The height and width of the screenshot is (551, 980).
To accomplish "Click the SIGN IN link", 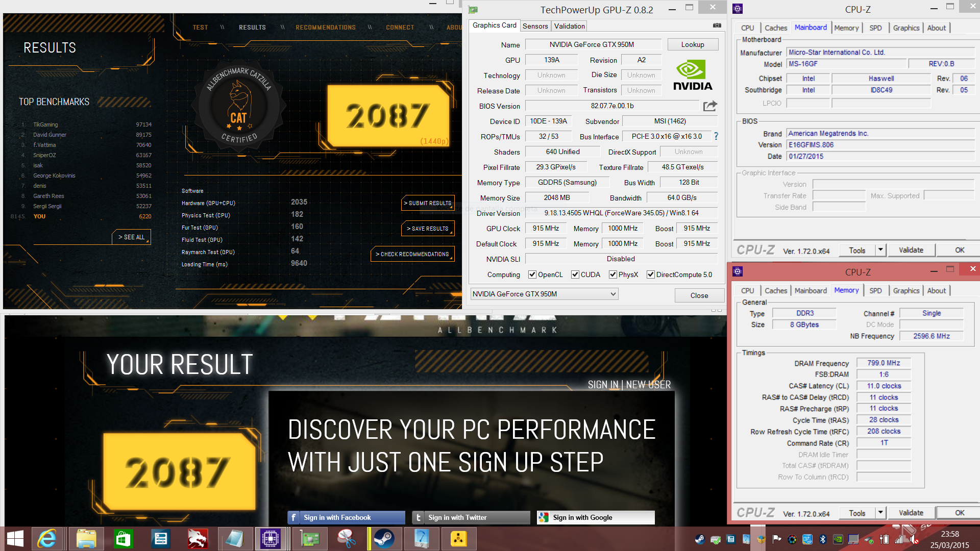I will [x=603, y=385].
